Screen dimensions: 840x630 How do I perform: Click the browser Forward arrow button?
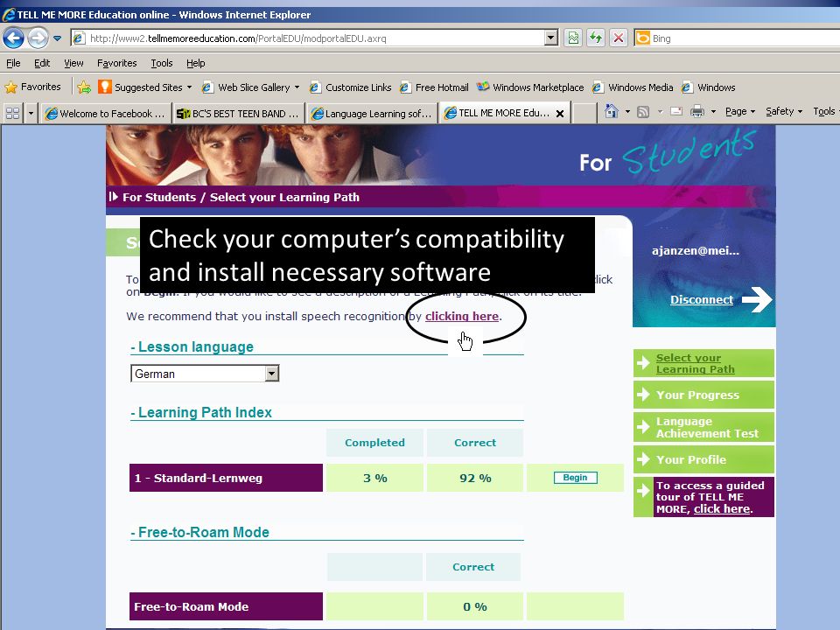pos(37,38)
